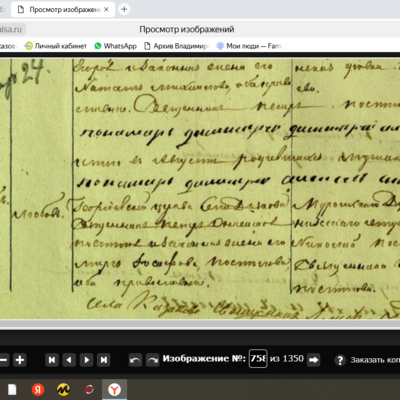This screenshot has width=400, height=400.
Task: Rotate image clockwise
Action: [153, 360]
